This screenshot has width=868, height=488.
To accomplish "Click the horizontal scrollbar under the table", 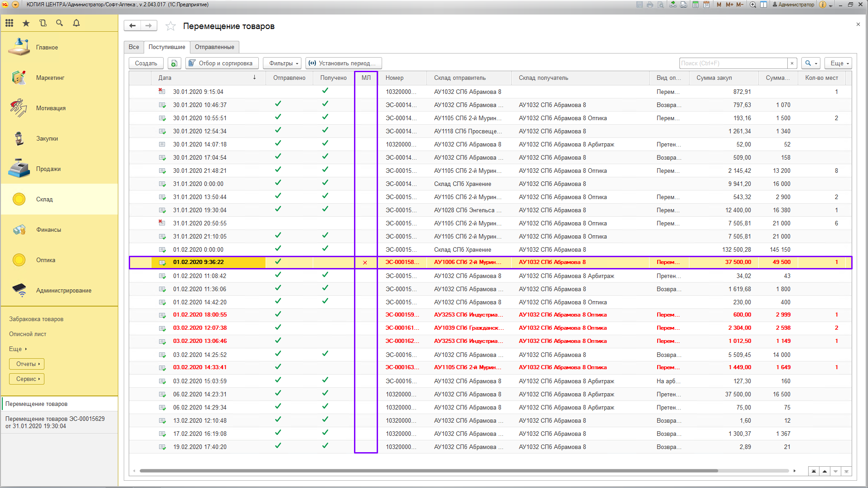I will point(428,471).
